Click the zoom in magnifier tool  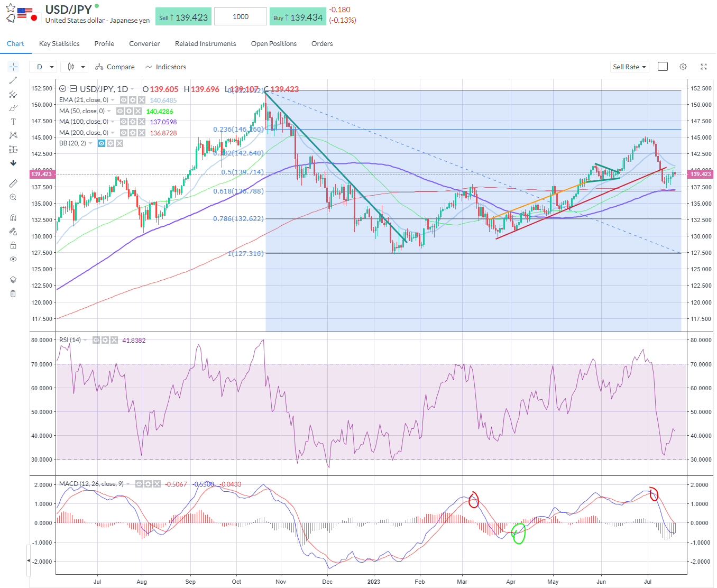click(13, 197)
